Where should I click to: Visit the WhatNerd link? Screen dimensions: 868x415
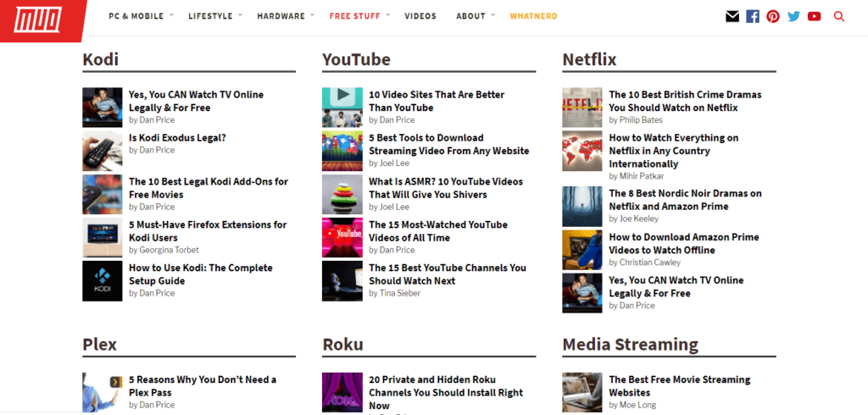pos(534,16)
